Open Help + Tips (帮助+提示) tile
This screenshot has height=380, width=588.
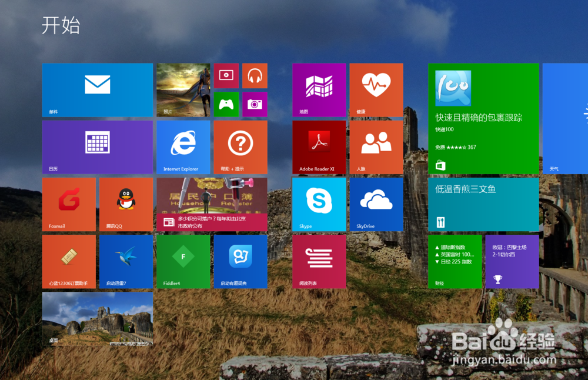tap(240, 147)
